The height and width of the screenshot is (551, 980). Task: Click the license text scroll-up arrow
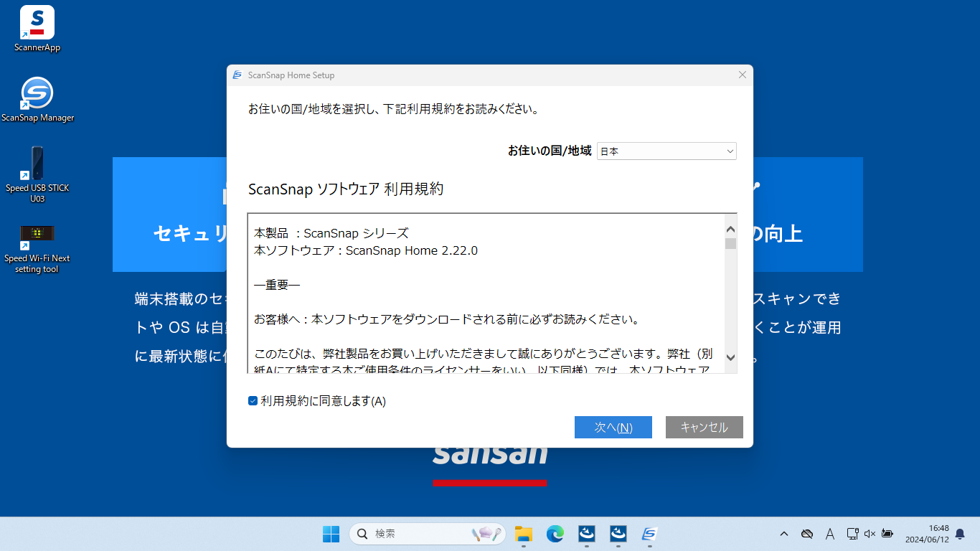pos(730,230)
